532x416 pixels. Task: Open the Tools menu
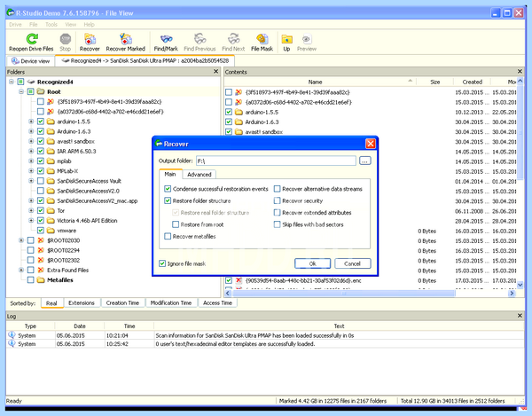coord(51,25)
